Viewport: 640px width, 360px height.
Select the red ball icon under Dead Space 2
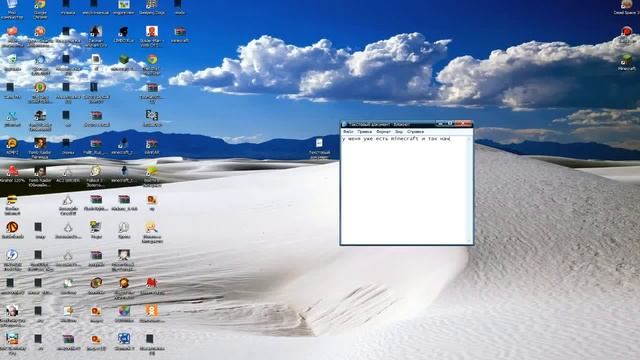coord(627,31)
